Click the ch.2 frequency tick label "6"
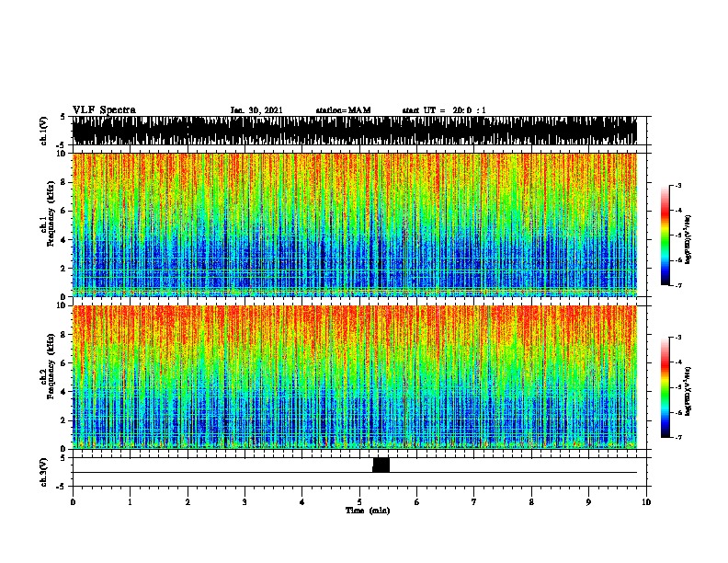The width and height of the screenshot is (728, 563). (x=63, y=363)
